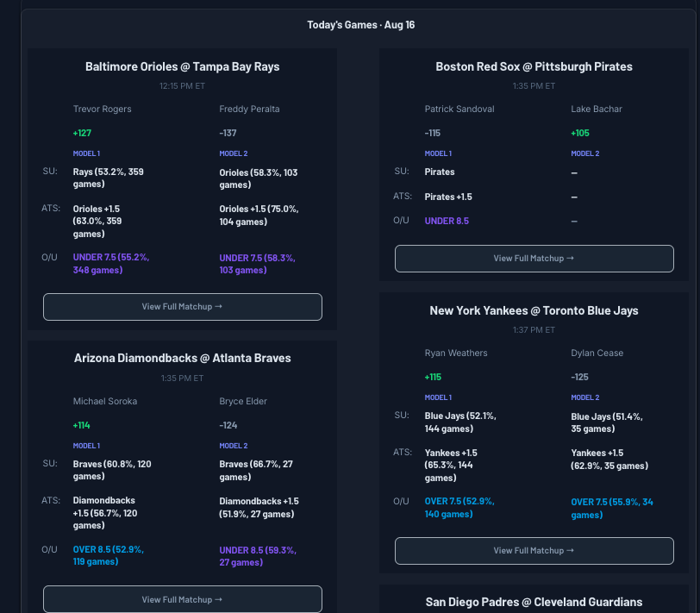
Task: Select pitcher name Michael Soroka
Action: pos(105,402)
